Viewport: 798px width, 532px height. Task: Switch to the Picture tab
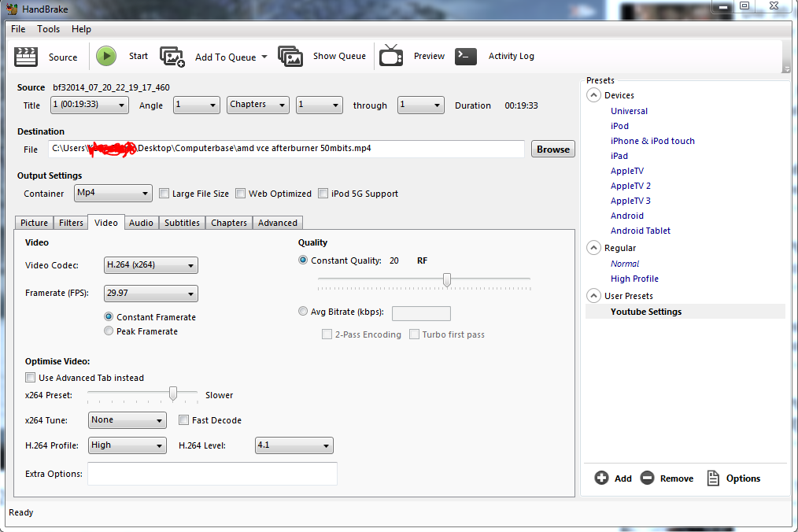pyautogui.click(x=34, y=223)
